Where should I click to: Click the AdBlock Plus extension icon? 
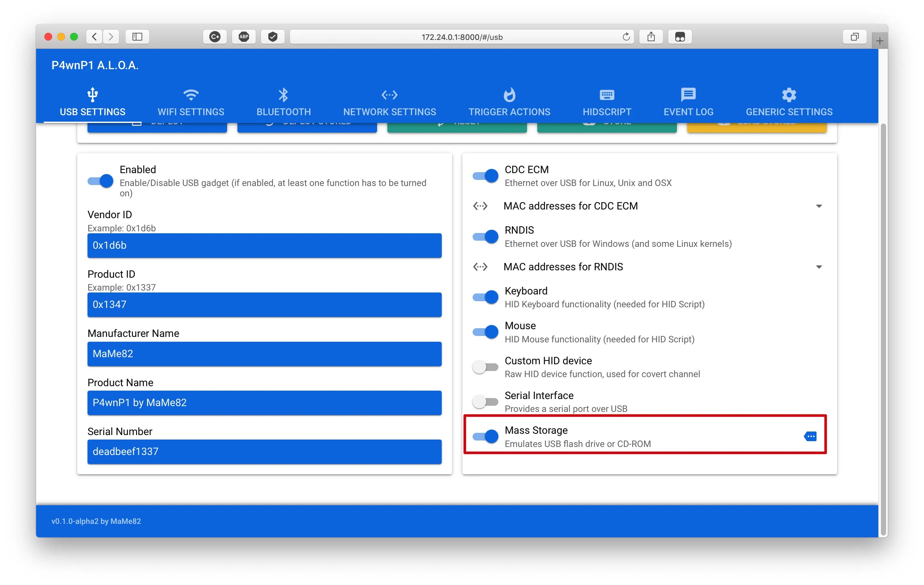[244, 37]
